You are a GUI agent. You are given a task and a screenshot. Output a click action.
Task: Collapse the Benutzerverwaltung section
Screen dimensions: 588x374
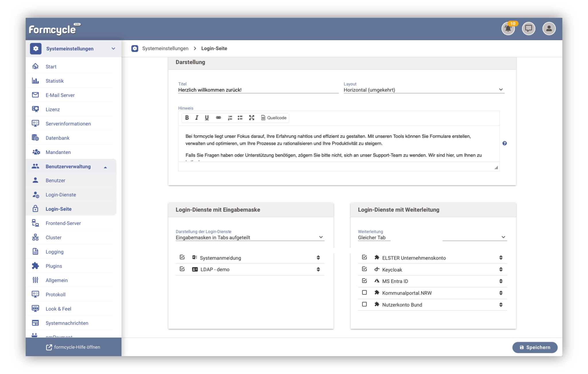tap(105, 167)
